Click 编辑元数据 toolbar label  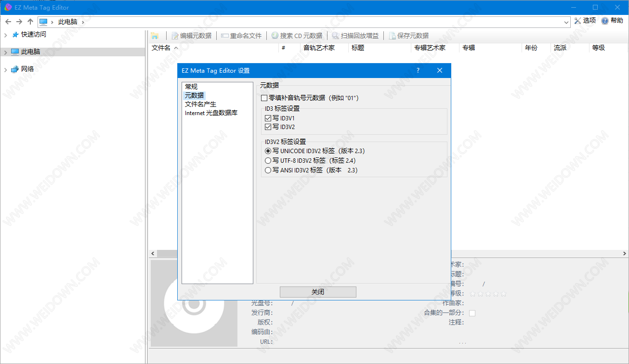point(196,36)
